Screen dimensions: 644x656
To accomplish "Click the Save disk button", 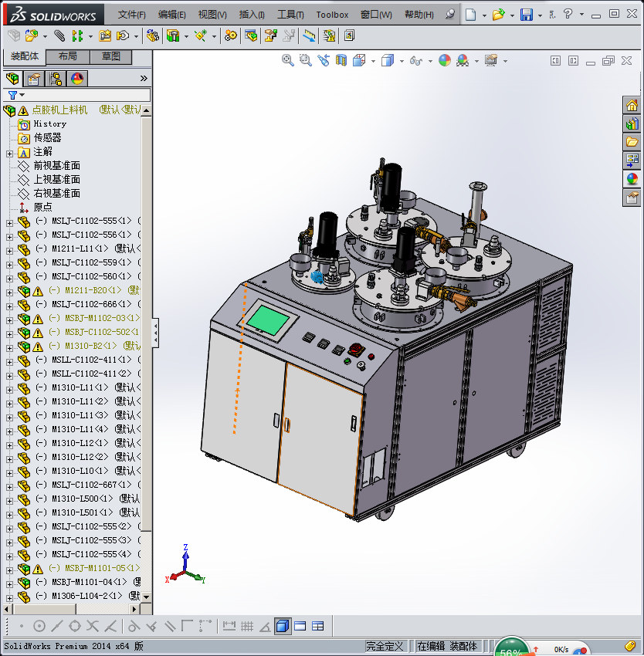I will tap(527, 15).
